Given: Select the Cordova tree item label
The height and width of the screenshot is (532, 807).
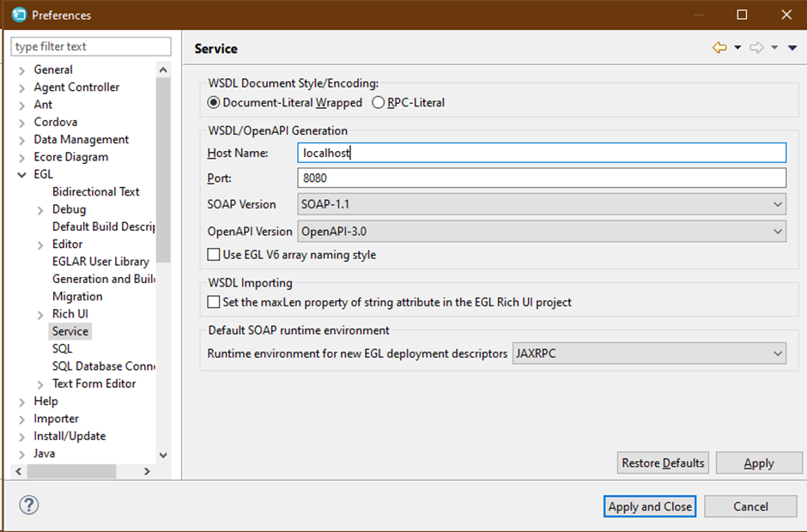Looking at the screenshot, I should (x=56, y=122).
